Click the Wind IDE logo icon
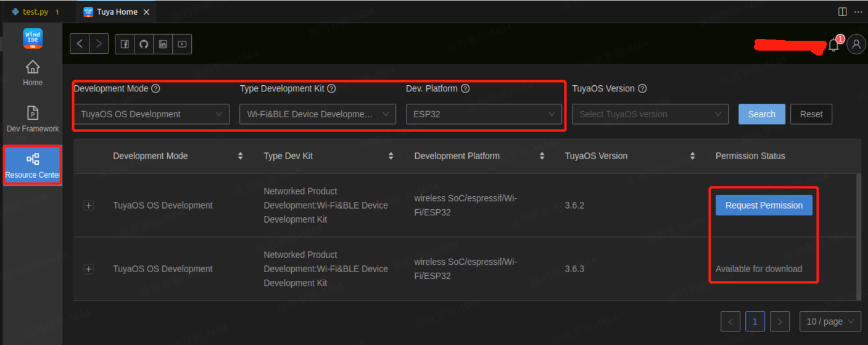Image resolution: width=868 pixels, height=345 pixels. click(x=33, y=38)
